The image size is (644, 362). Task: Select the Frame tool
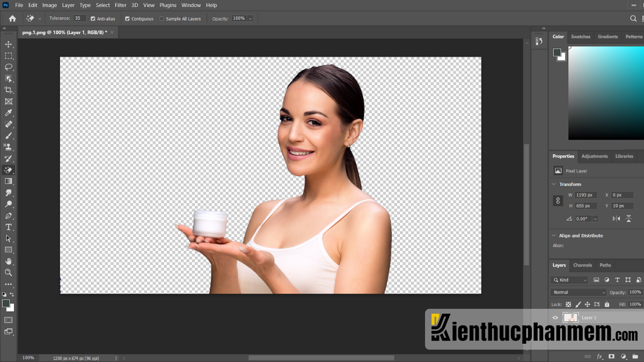(x=9, y=102)
